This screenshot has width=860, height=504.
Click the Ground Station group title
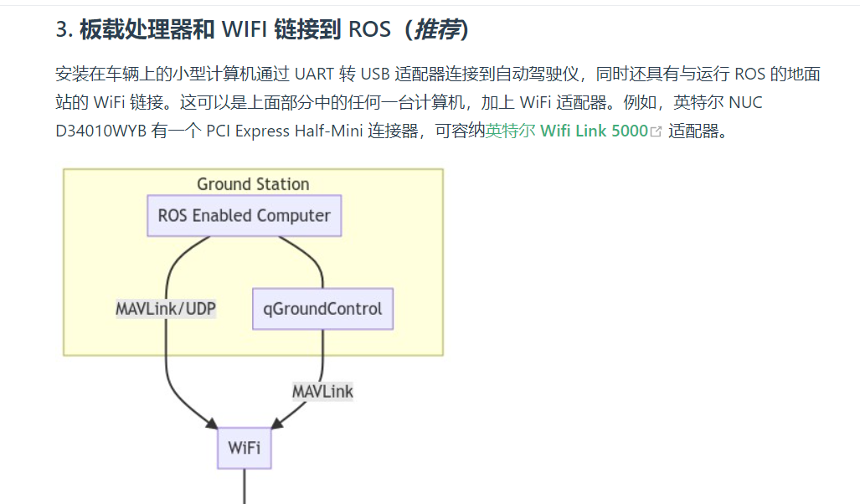(x=254, y=183)
